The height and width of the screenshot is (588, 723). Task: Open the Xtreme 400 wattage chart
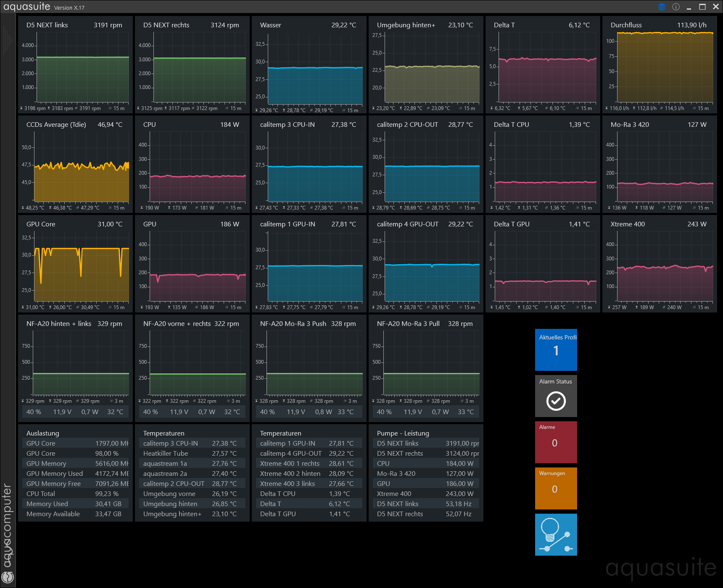660,263
